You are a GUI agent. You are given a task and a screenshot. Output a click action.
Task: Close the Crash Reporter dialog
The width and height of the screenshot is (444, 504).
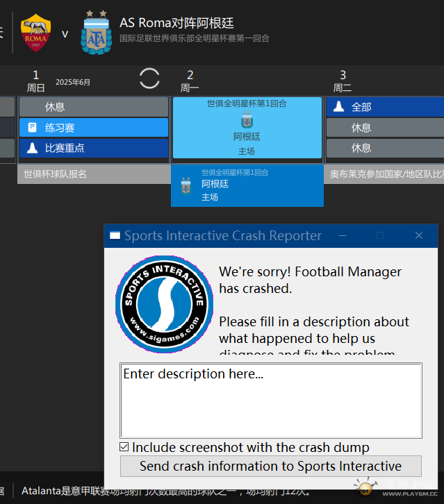click(x=419, y=236)
